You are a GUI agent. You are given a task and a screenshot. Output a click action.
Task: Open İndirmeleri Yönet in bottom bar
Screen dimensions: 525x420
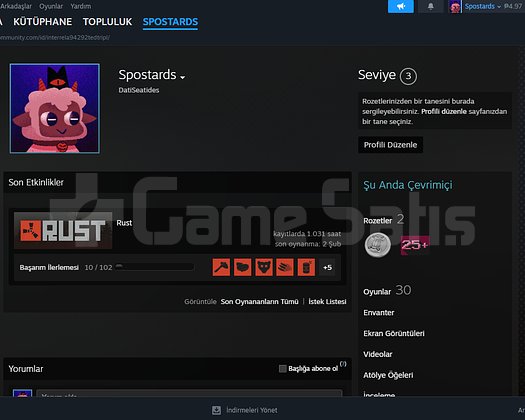(x=252, y=410)
